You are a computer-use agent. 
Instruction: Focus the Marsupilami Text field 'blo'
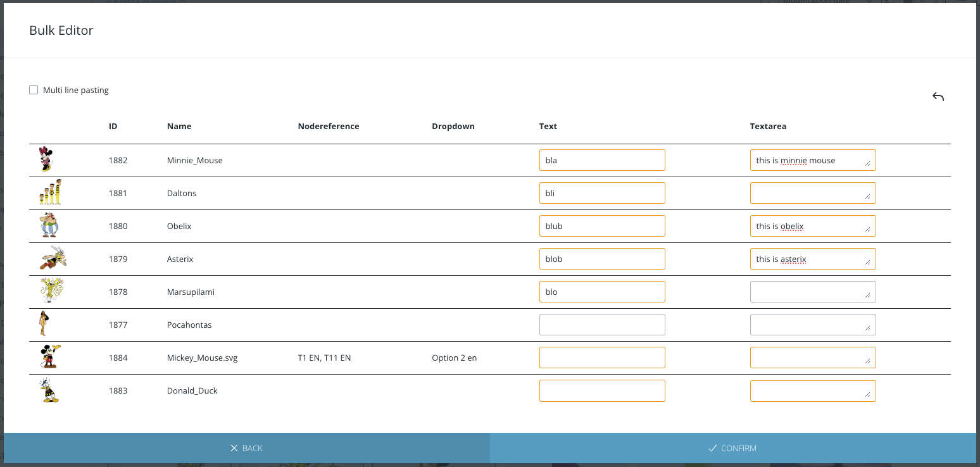(602, 292)
